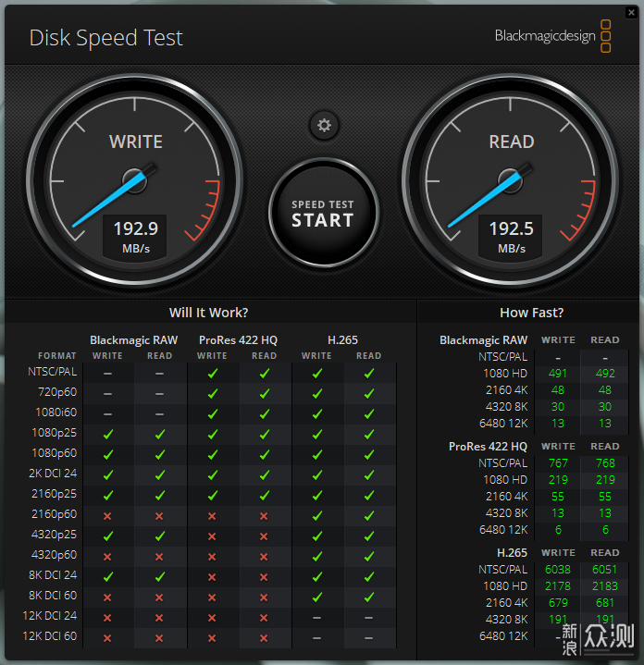Click ProRes 422 HQ read checkmark for 1080i60
Viewport: 644px width, 665px height.
pos(265,414)
